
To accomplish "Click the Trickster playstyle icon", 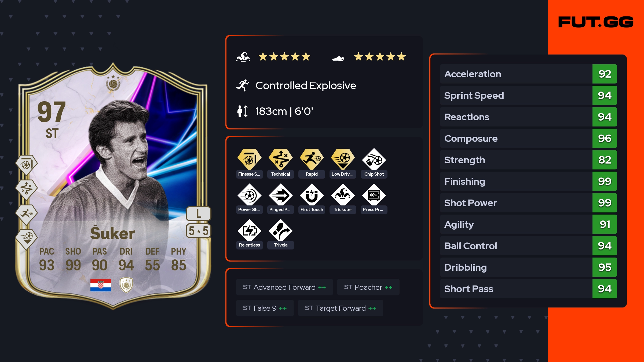I will [343, 195].
